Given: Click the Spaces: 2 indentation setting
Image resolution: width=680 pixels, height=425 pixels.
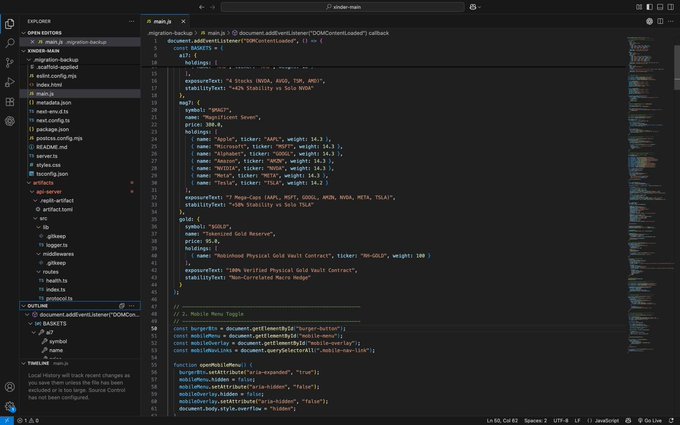Looking at the screenshot, I should coord(535,421).
